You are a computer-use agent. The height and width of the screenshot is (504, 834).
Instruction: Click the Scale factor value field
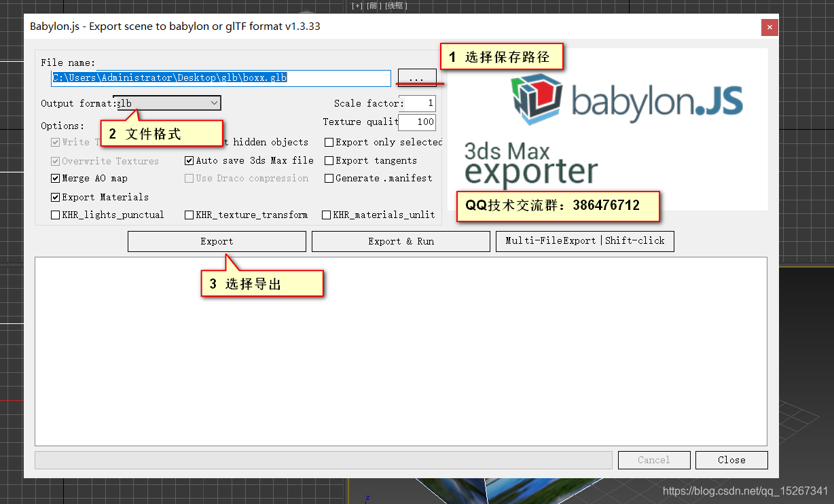(x=417, y=103)
